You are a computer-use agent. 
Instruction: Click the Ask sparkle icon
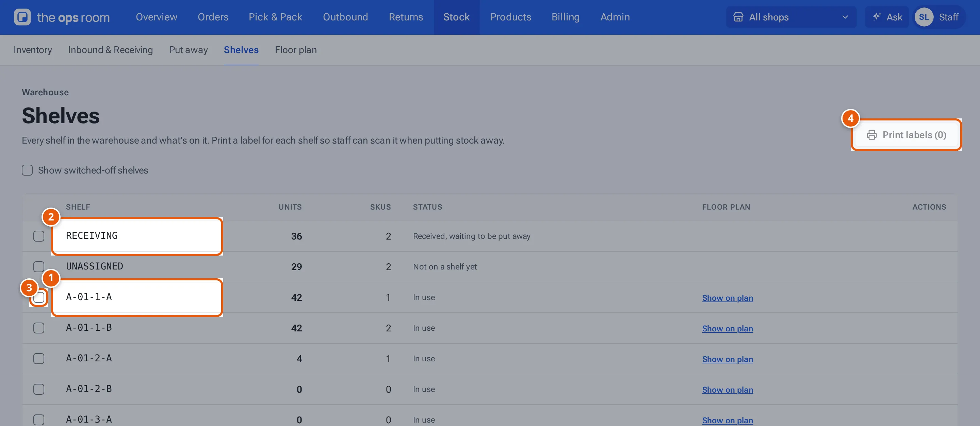(877, 17)
